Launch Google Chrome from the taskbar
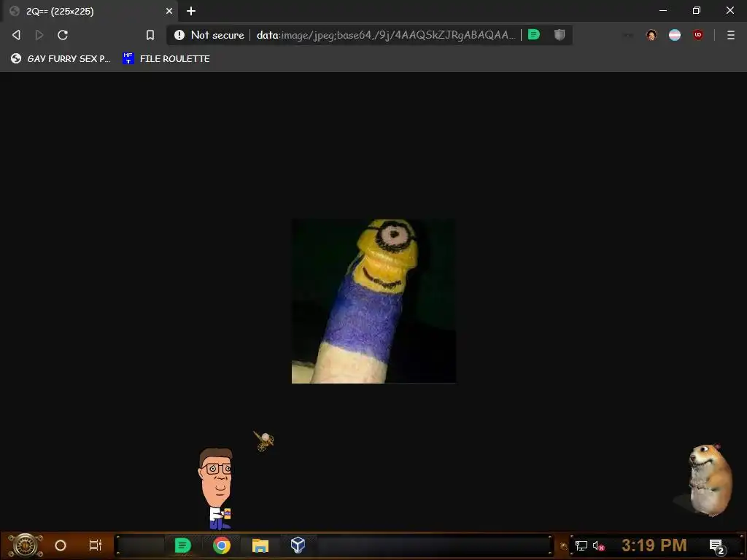The image size is (747, 560). [x=222, y=545]
